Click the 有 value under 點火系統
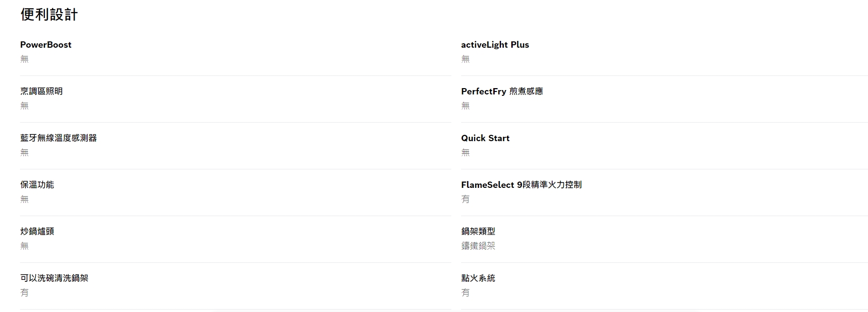The image size is (868, 312). (x=465, y=293)
